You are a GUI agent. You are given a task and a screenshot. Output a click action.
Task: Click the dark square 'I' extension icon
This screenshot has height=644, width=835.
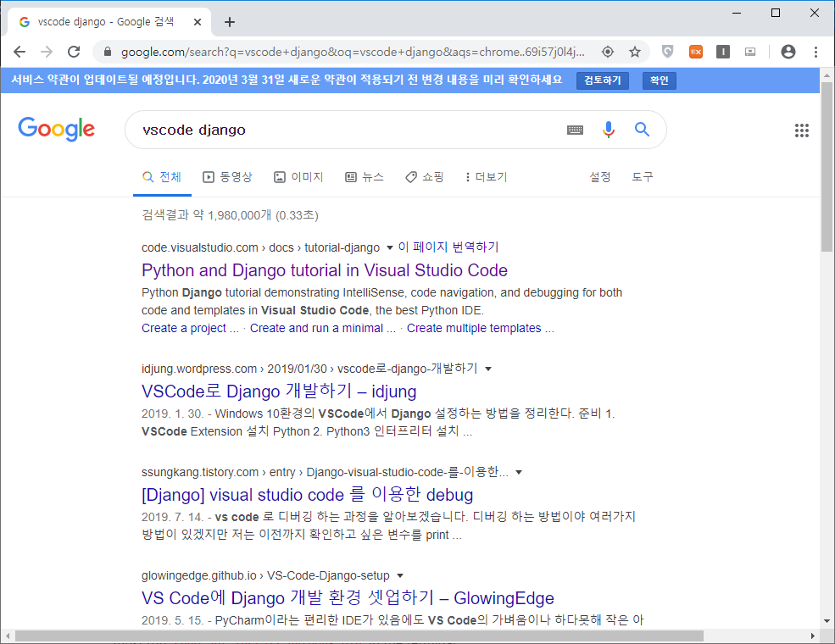(x=722, y=52)
